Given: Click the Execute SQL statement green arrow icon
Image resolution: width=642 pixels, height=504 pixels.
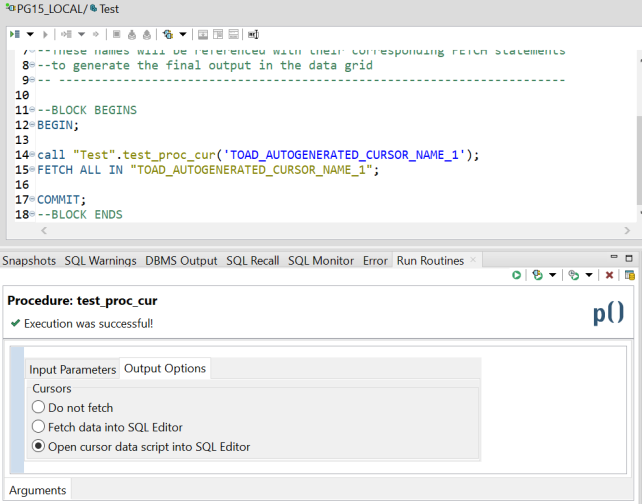Looking at the screenshot, I should (15, 34).
